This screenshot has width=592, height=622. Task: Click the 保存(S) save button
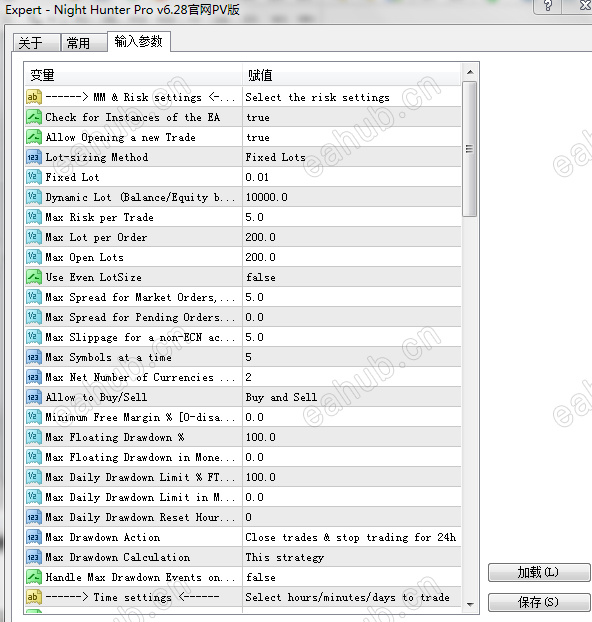point(539,602)
